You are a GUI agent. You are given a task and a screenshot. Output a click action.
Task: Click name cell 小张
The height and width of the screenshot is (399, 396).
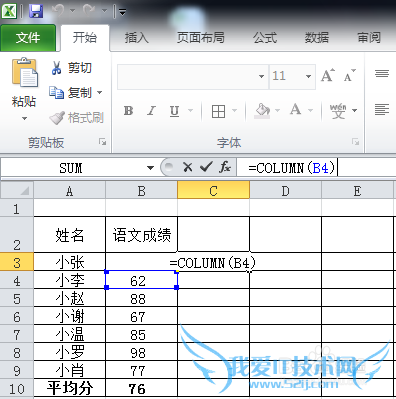[69, 262]
